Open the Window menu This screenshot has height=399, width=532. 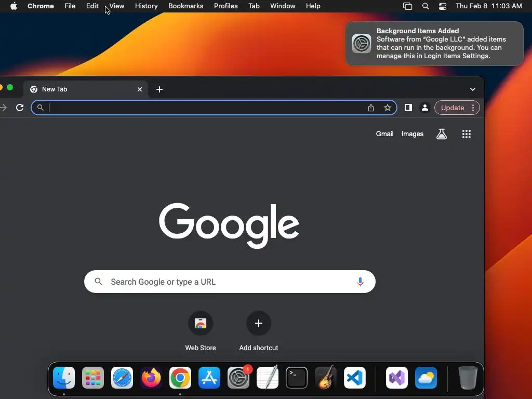click(x=283, y=6)
